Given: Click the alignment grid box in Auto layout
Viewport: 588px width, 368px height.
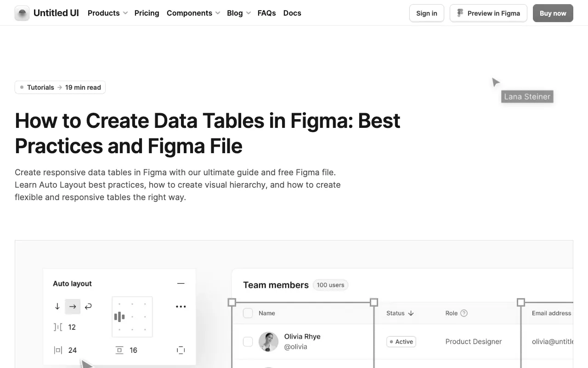Looking at the screenshot, I should pos(132,316).
